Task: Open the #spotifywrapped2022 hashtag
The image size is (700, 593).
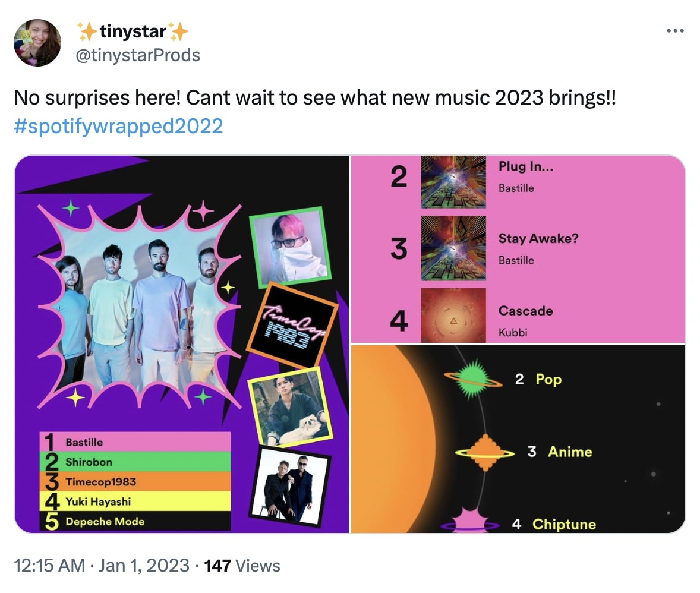Action: click(x=118, y=126)
